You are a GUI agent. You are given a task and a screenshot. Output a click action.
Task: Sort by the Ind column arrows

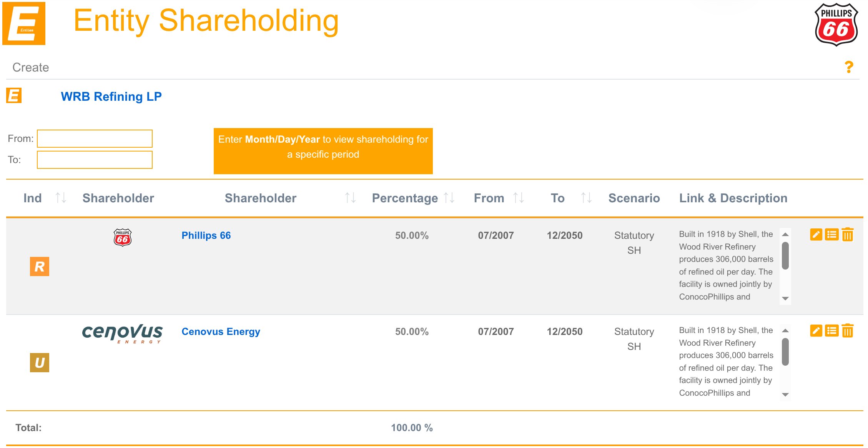pos(61,198)
